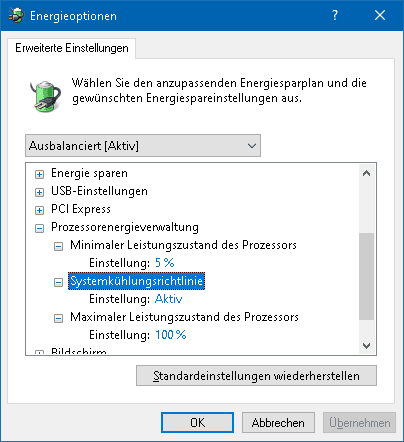Collapse Maximaler Leistungszustand des Prozessors
Viewport: 404px width, 442px height.
point(58,318)
